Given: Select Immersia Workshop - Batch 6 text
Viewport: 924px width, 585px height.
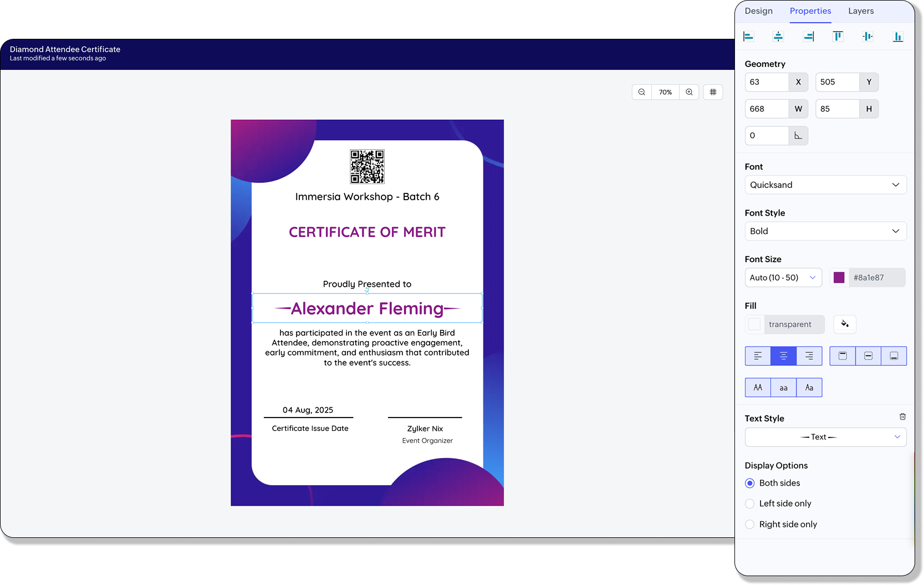Looking at the screenshot, I should click(x=367, y=197).
